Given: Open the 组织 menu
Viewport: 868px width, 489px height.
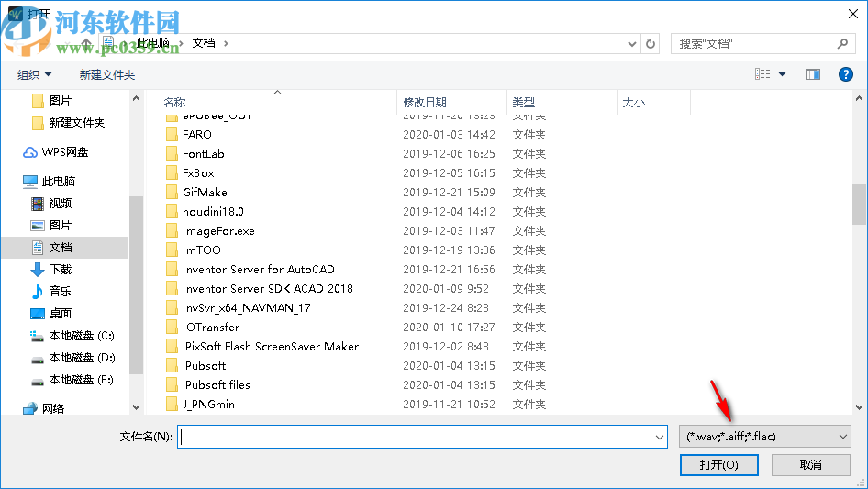Looking at the screenshot, I should (34, 74).
